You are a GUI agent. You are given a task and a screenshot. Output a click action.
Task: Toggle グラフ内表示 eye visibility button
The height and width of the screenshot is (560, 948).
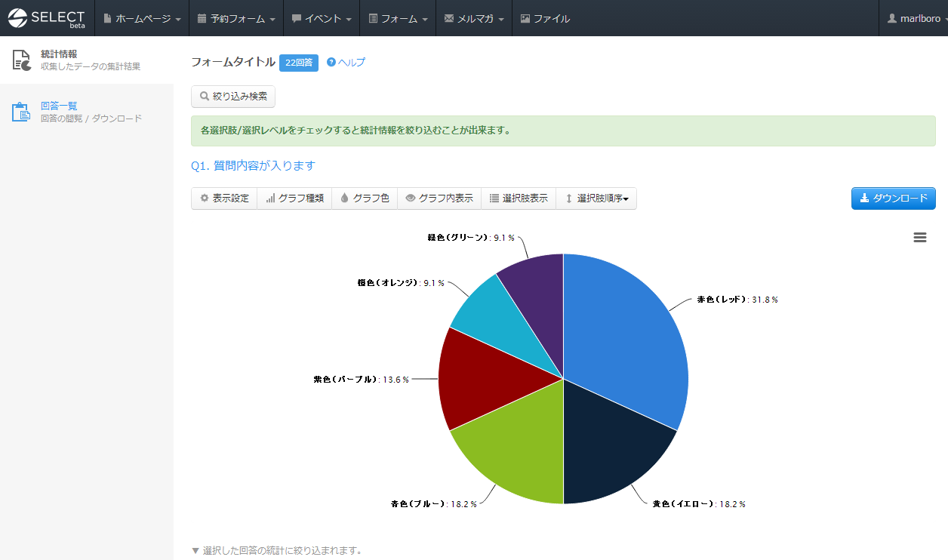coord(439,198)
